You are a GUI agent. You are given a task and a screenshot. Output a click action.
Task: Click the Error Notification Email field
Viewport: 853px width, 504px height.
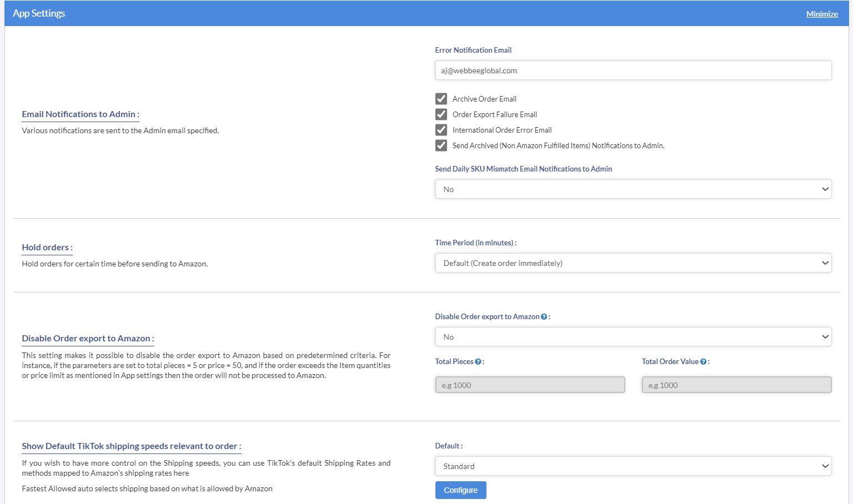(633, 70)
